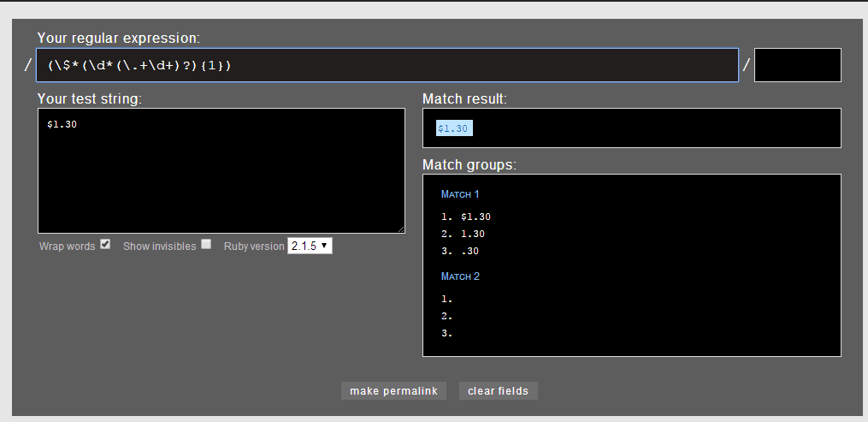Click the 'Your regular expression:' label

click(119, 39)
